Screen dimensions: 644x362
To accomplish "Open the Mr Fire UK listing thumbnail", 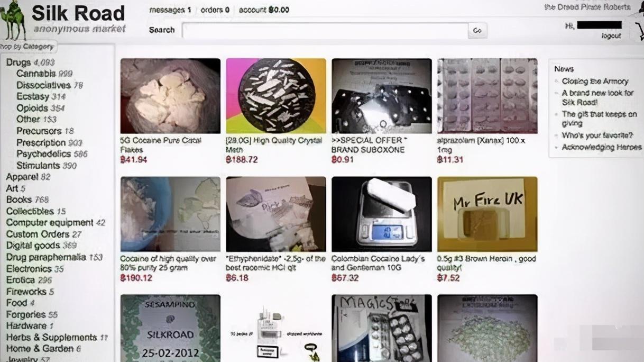I will tap(487, 214).
